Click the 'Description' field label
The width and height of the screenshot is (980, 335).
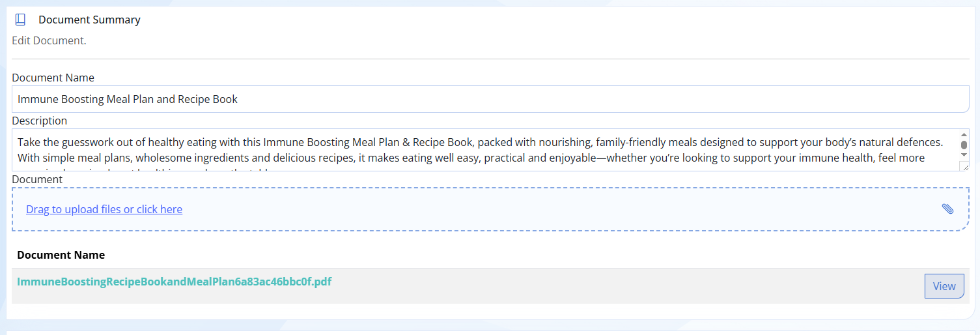(x=39, y=121)
